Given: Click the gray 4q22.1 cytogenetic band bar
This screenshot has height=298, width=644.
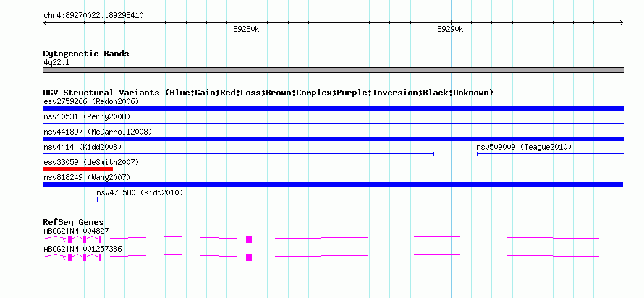Looking at the screenshot, I should (x=333, y=70).
